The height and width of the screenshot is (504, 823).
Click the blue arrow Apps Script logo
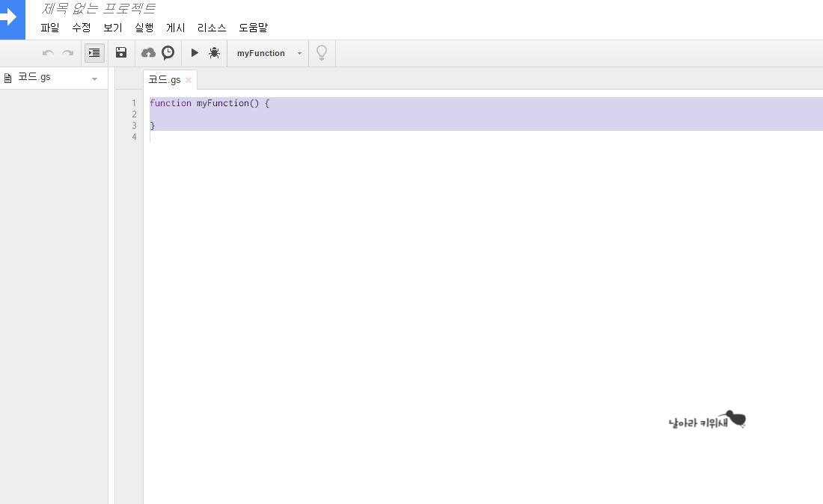11,19
